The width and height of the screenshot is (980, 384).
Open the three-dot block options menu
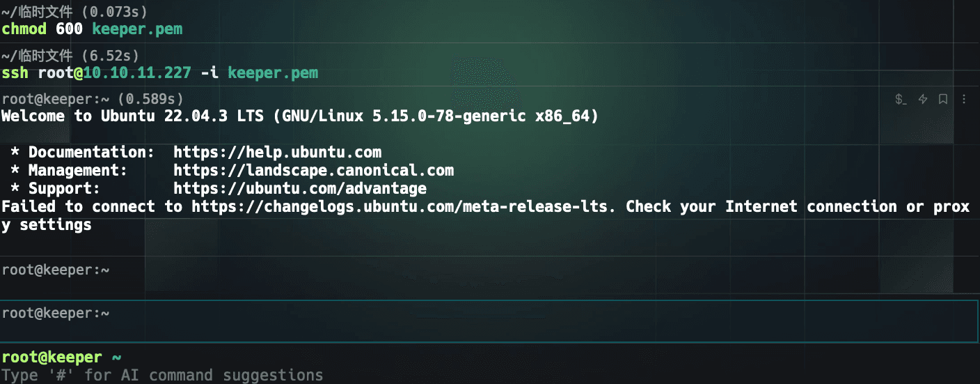(x=964, y=99)
